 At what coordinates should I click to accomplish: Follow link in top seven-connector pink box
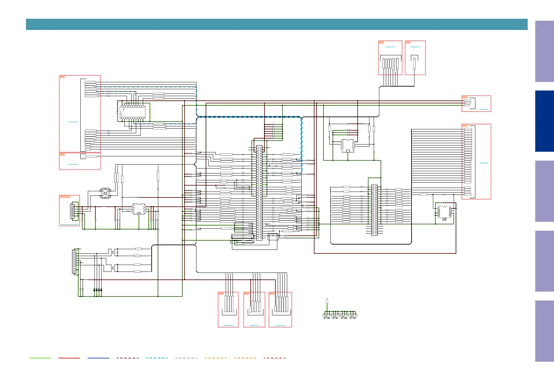tap(390, 47)
